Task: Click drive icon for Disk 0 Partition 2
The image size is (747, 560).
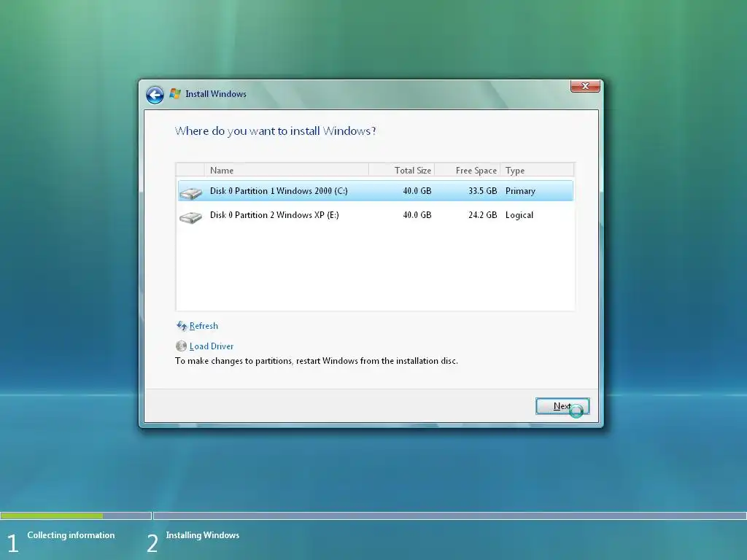Action: point(190,217)
